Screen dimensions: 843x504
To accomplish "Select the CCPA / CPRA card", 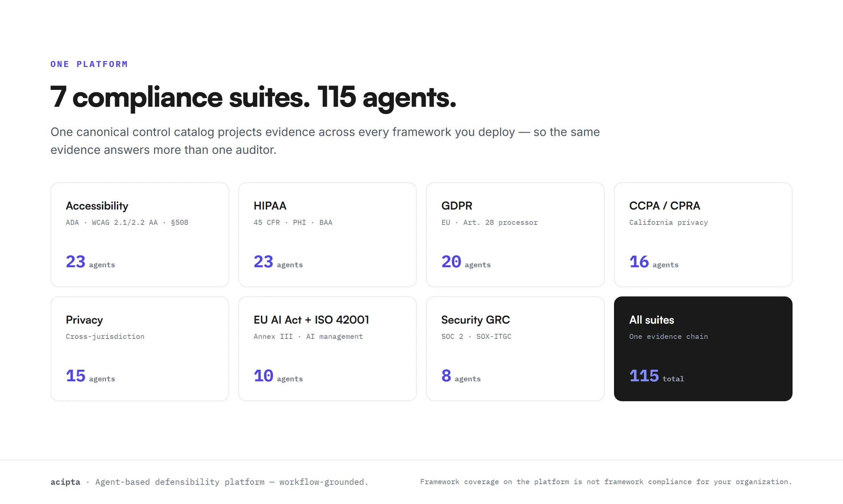I will tap(703, 235).
